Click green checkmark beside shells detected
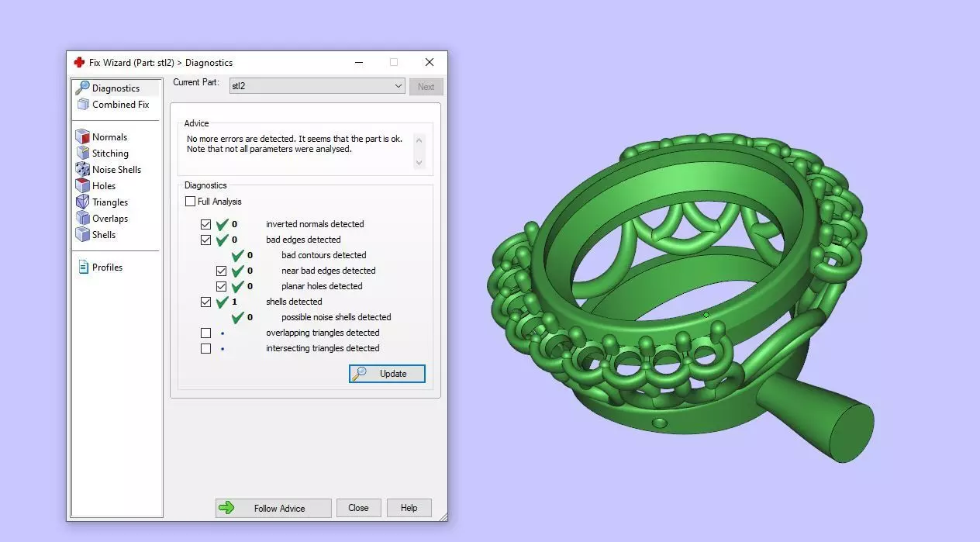The image size is (980, 542). pos(223,302)
